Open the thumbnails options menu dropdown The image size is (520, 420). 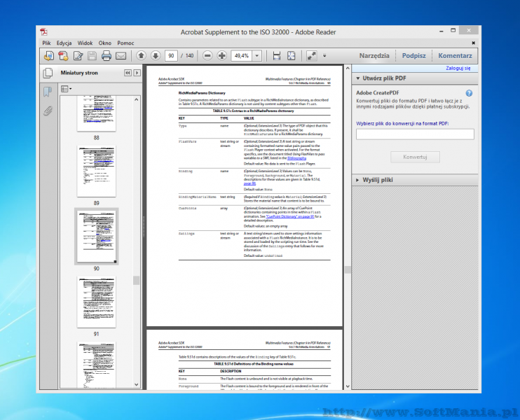click(66, 89)
